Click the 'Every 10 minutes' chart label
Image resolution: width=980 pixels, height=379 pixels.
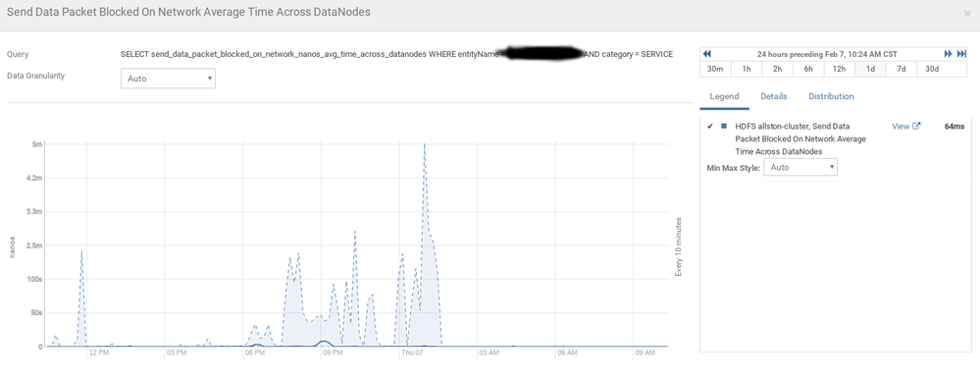(680, 247)
